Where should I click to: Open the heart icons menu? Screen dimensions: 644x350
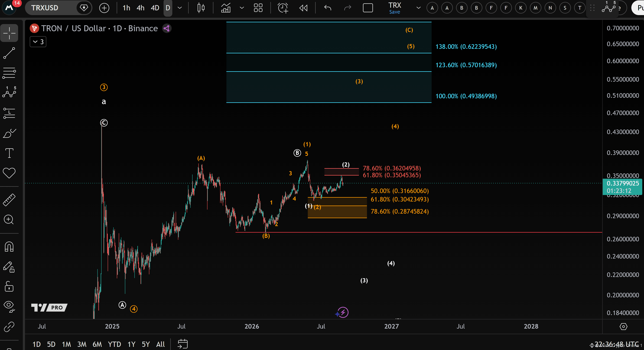pyautogui.click(x=9, y=173)
